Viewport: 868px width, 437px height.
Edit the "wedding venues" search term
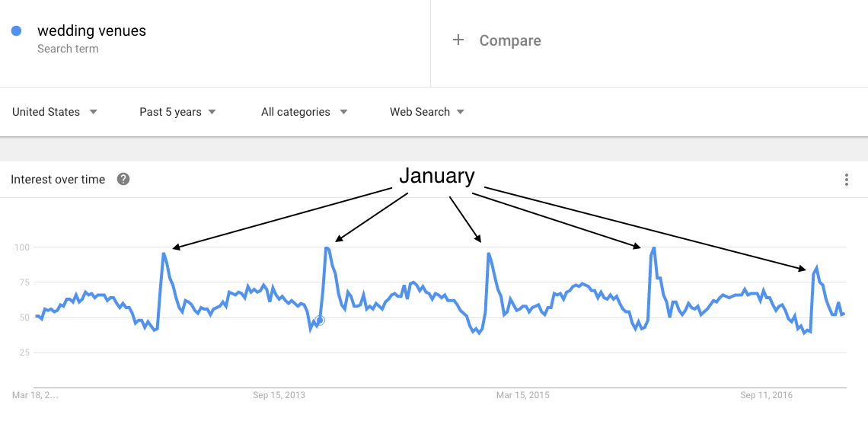(91, 31)
